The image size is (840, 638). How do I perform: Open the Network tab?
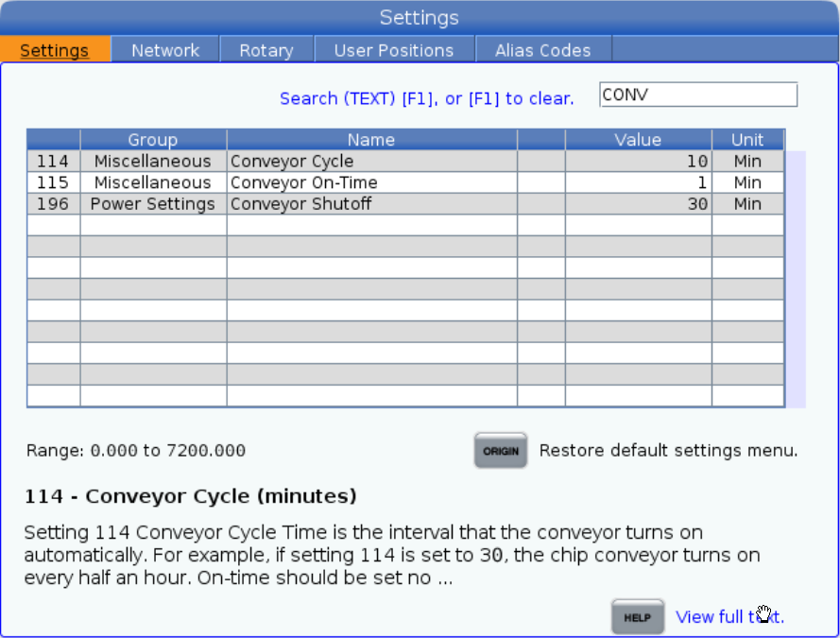tap(165, 50)
